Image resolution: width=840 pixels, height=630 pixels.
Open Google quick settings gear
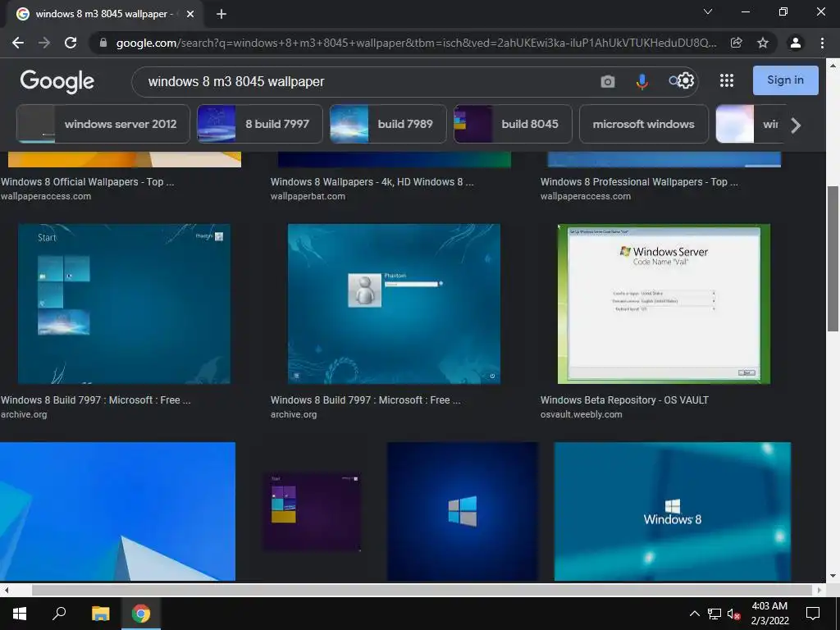pos(686,80)
